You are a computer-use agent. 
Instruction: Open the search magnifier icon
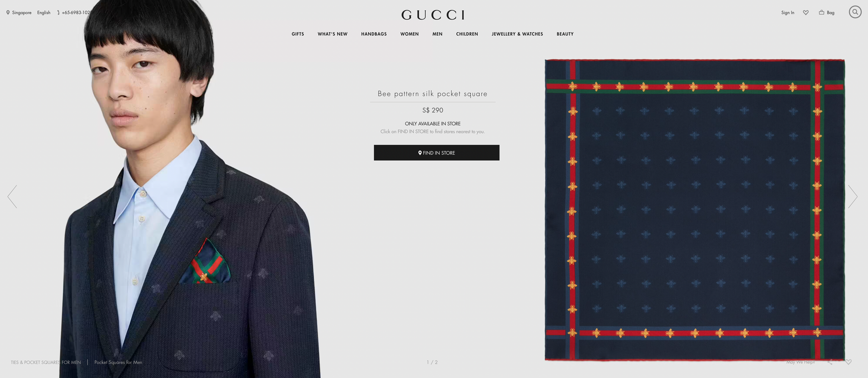pos(855,12)
